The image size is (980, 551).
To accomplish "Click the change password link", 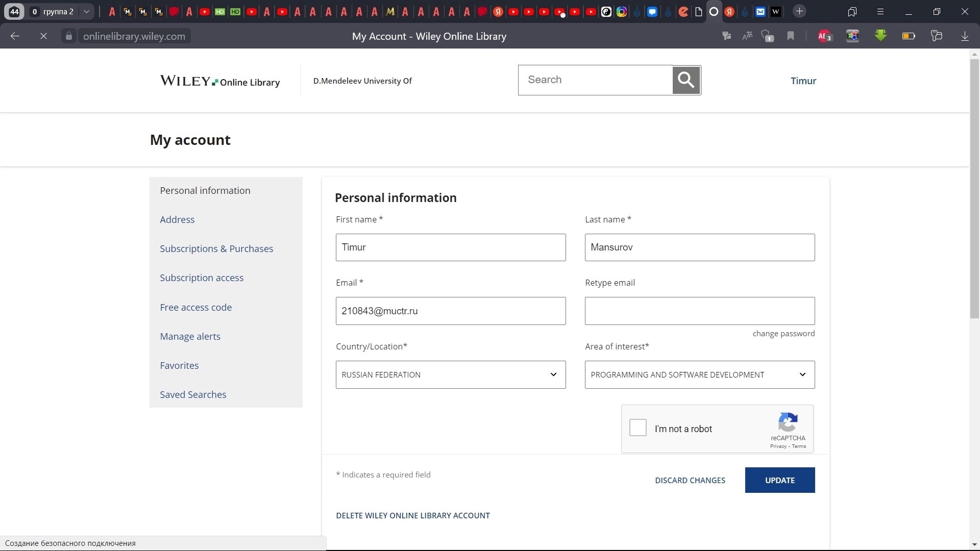I will [783, 334].
